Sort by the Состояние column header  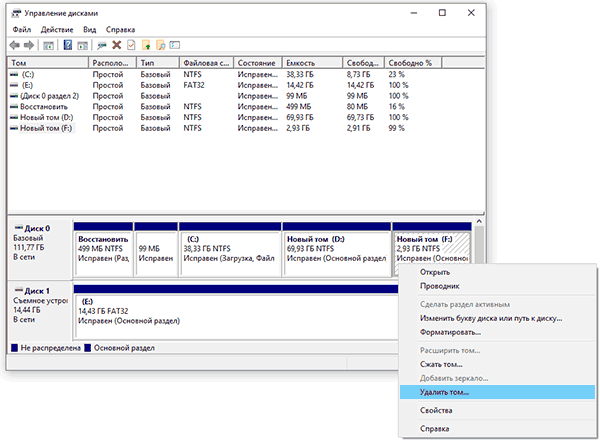[258, 63]
